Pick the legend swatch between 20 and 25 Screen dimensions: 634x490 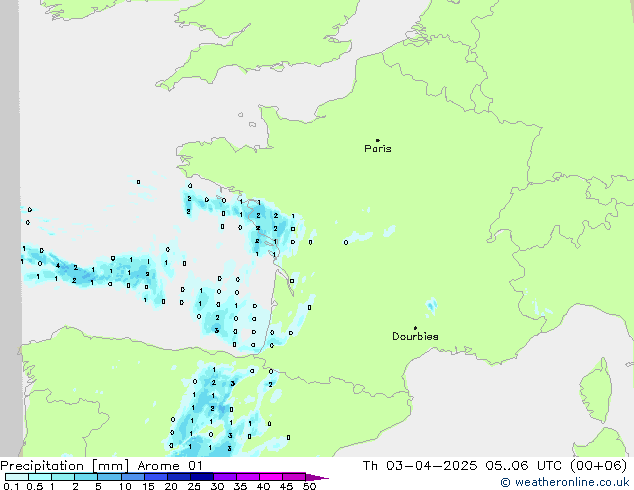click(179, 477)
